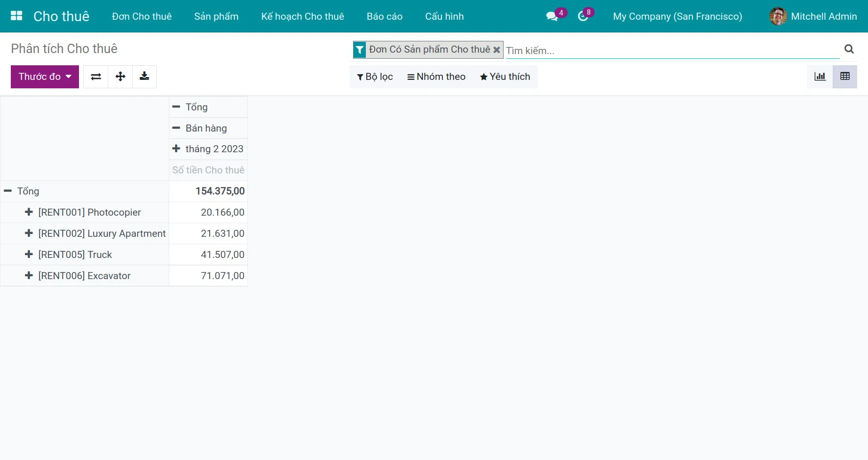Expand the RENT001 Photocopier row
The width and height of the screenshot is (868, 460).
tap(29, 212)
